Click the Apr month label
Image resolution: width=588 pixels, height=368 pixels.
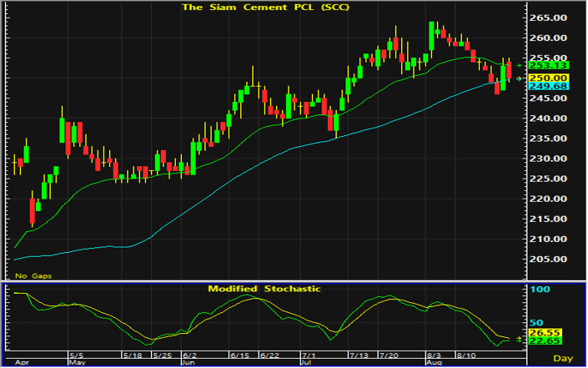coord(22,362)
